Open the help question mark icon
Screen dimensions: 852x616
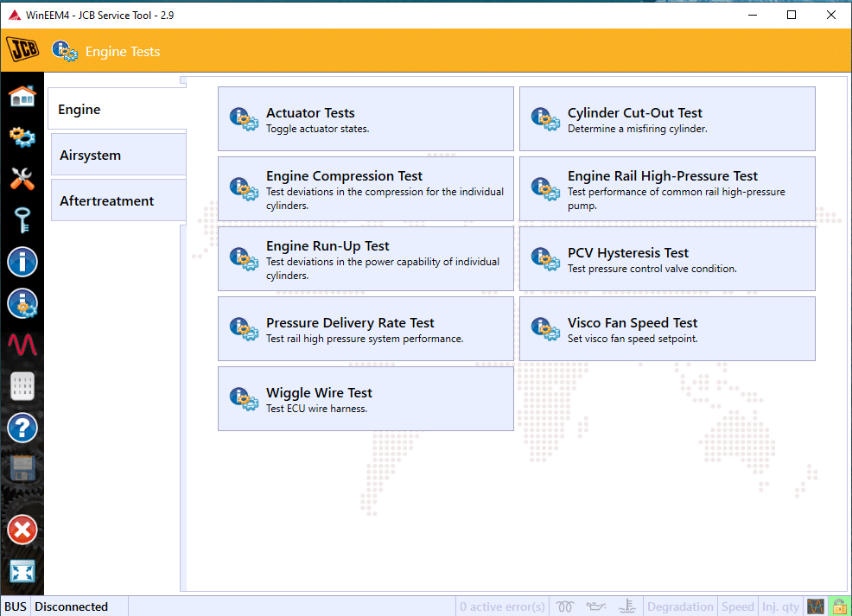click(x=22, y=427)
